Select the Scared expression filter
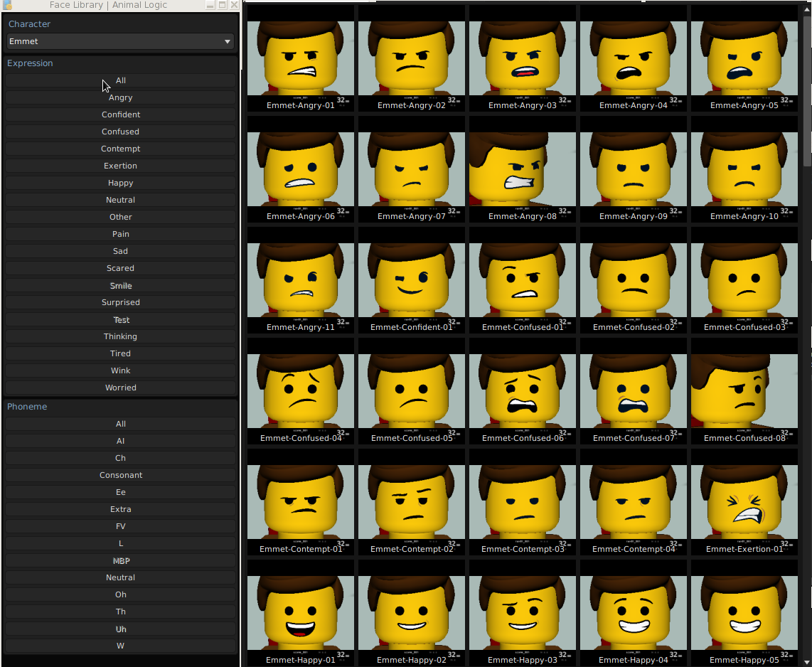Screen dimensions: 812x667 coord(120,268)
